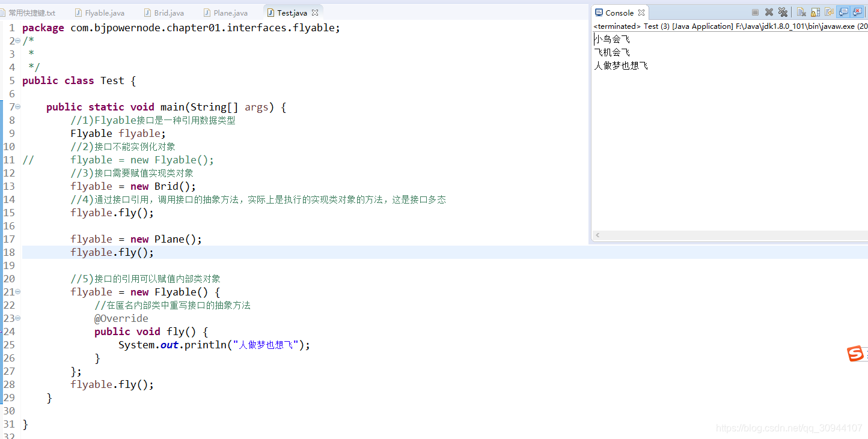
Task: Click the comment //3)接口需要赋值实现类对象
Action: pyautogui.click(x=132, y=173)
